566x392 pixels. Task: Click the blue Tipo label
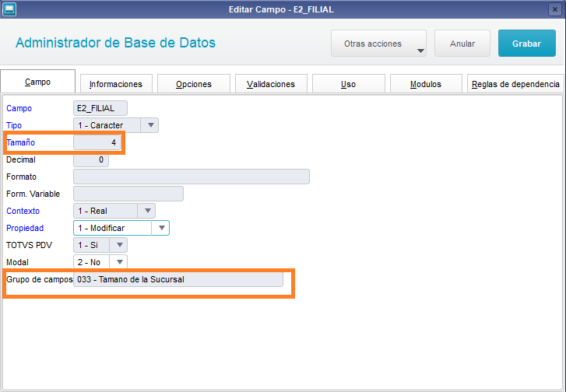tap(14, 125)
